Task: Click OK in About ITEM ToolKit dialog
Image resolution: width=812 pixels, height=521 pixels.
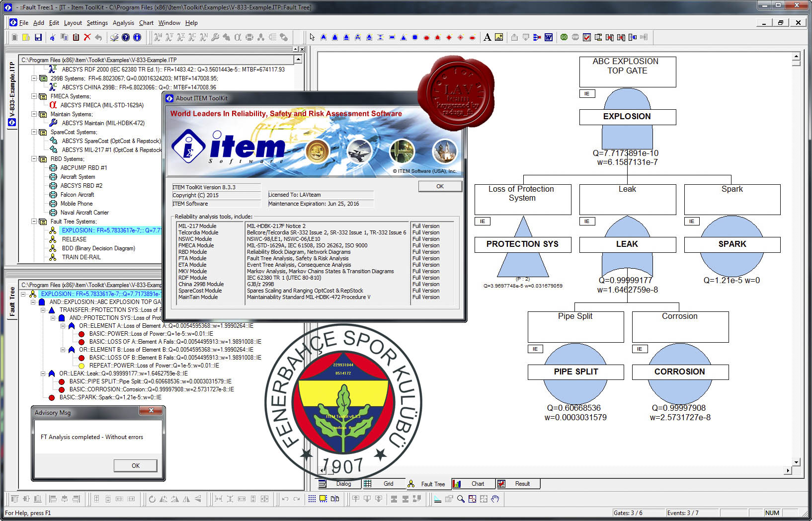Action: pos(440,186)
